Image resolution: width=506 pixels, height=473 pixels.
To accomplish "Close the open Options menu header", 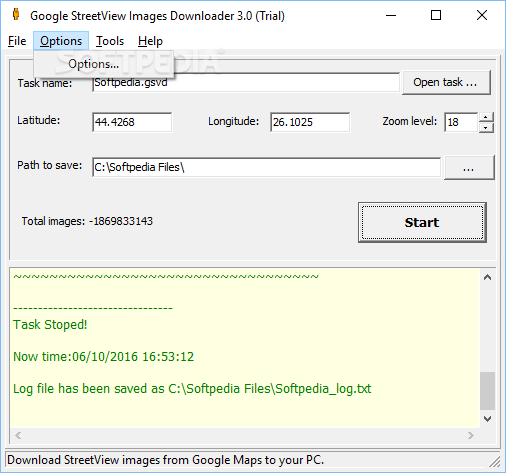I will pyautogui.click(x=61, y=41).
